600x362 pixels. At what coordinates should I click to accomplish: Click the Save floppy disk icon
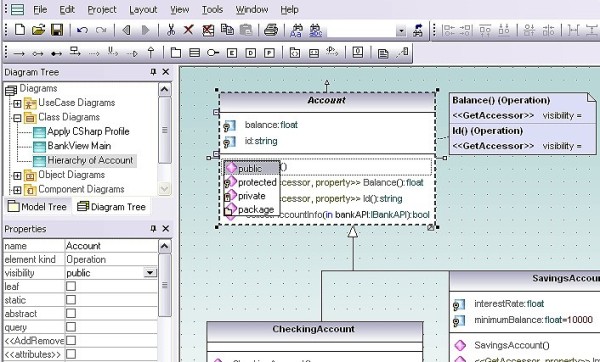point(57,30)
